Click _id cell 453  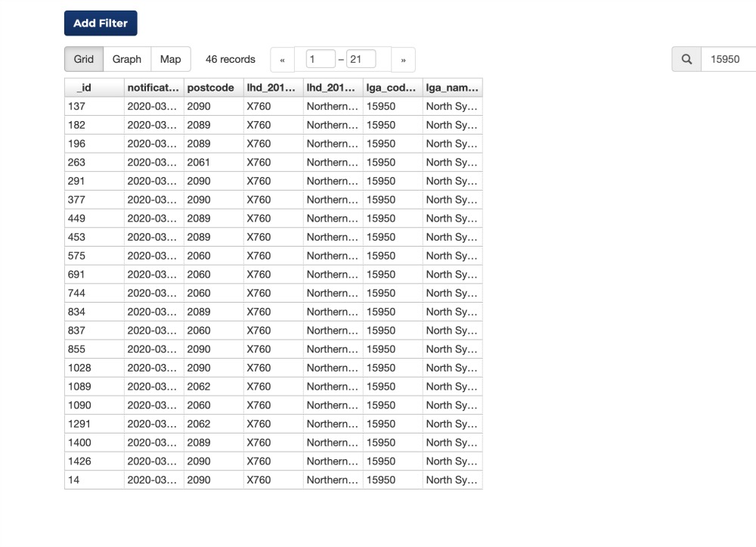[94, 238]
